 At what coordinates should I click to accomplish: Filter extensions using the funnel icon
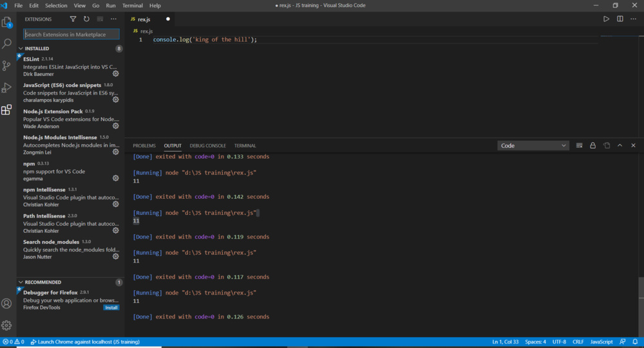click(x=73, y=19)
